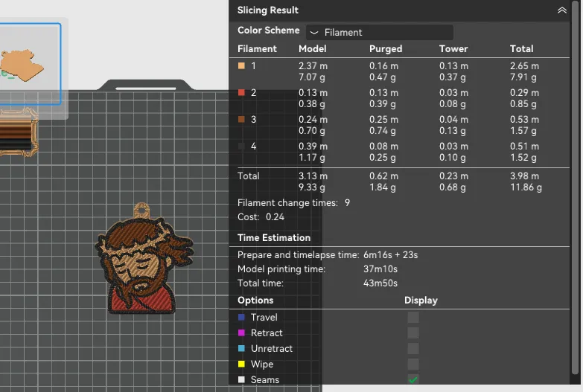Click the Wipe option label
This screenshot has width=583, height=392.
262,364
